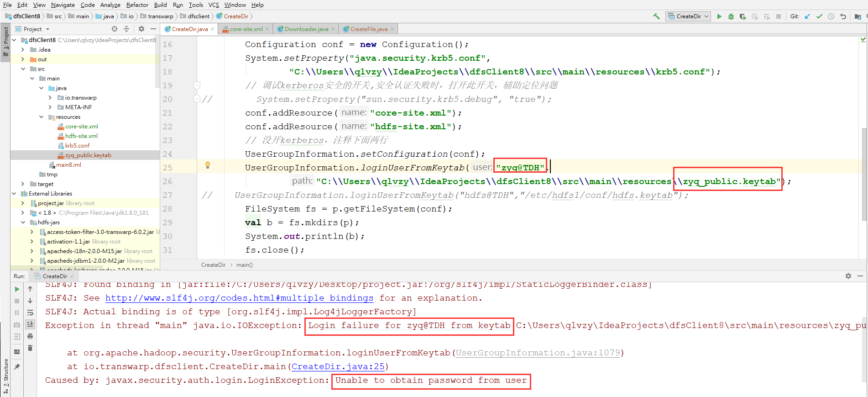Print the console output
Image resolution: width=868 pixels, height=397 pixels.
coord(30,336)
